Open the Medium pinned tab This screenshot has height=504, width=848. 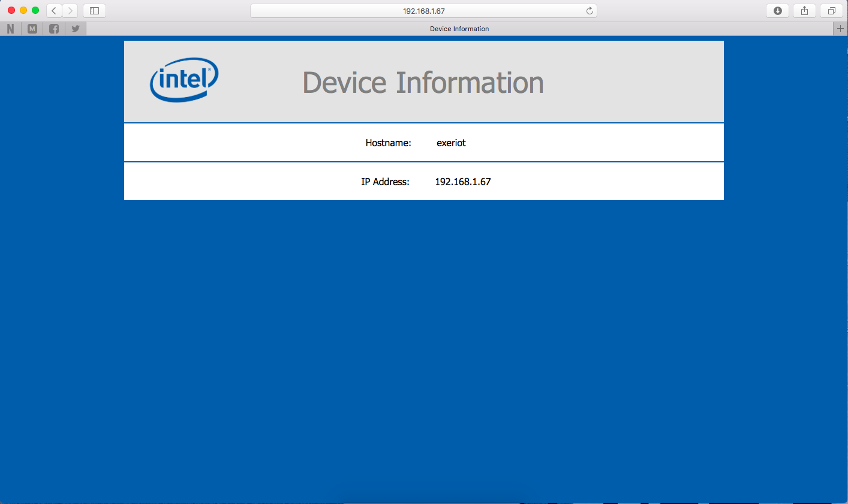pos(32,29)
